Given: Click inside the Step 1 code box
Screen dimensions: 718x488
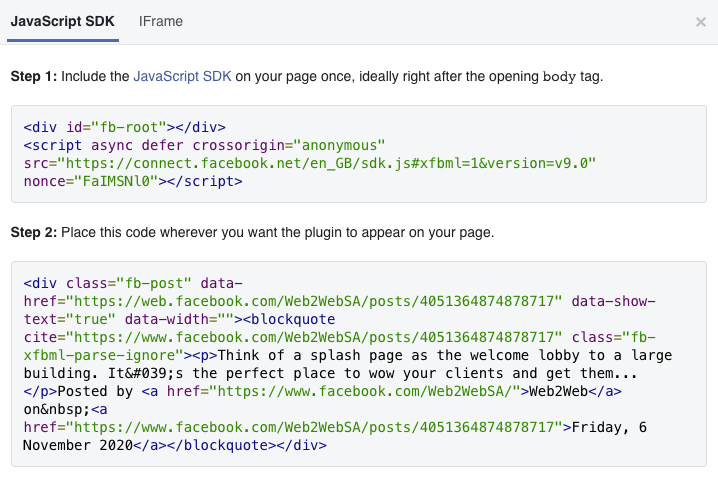Looking at the screenshot, I should (359, 154).
